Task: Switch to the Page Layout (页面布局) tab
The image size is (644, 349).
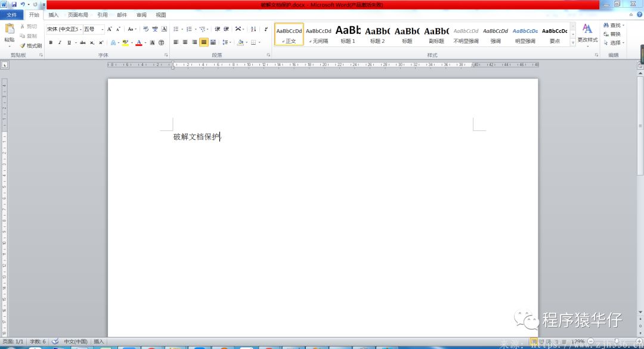Action: pyautogui.click(x=78, y=15)
